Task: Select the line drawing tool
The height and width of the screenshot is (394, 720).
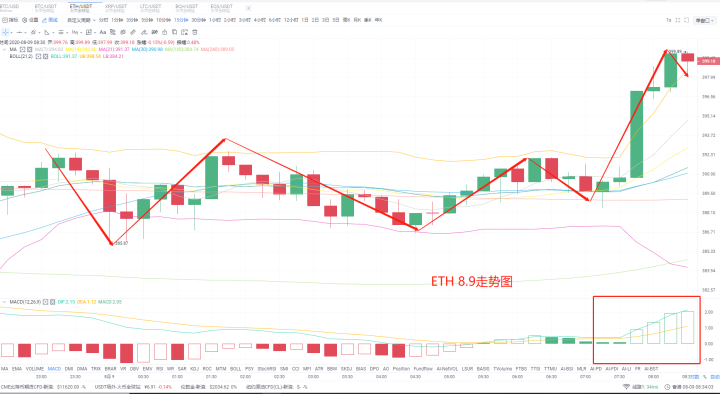Action: point(20,32)
